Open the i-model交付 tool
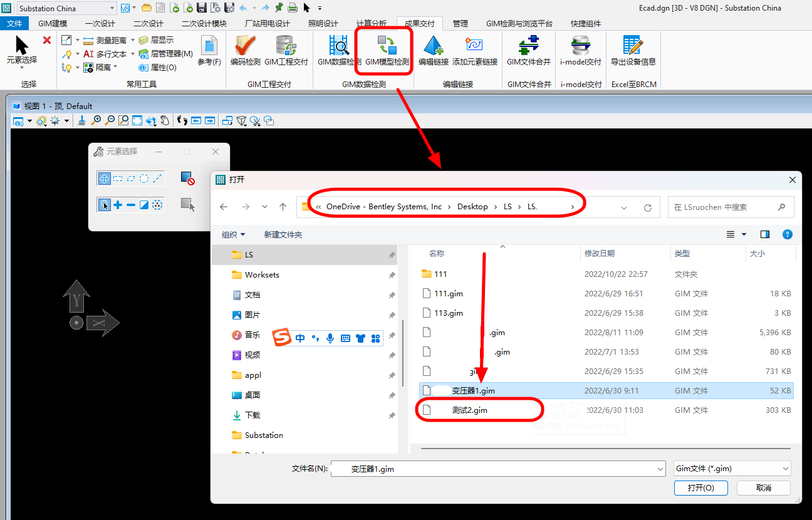 [581, 51]
